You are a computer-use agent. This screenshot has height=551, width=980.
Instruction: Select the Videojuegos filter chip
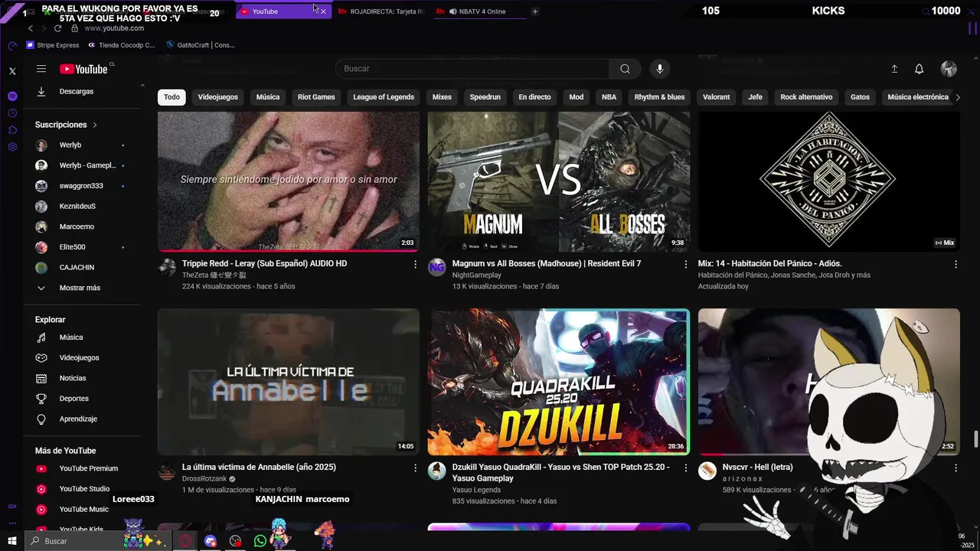click(218, 97)
